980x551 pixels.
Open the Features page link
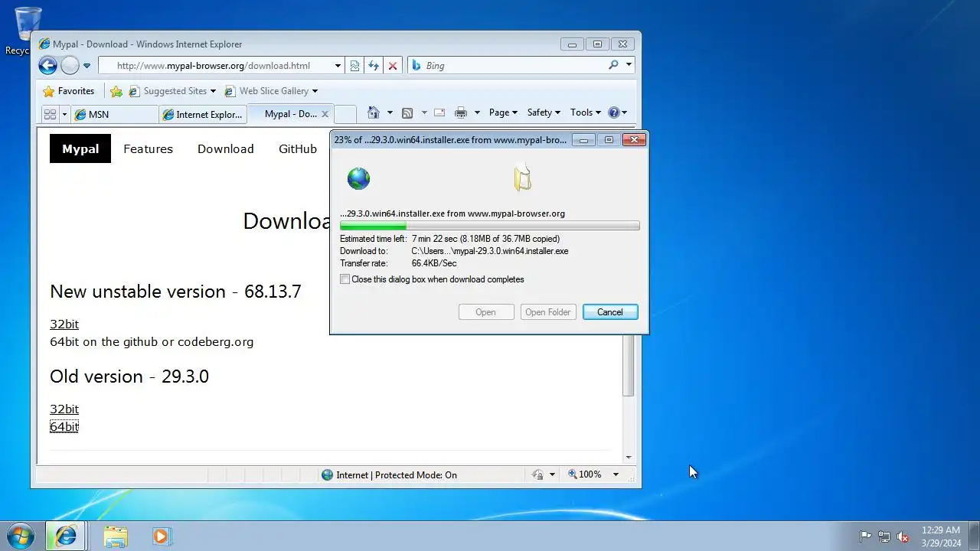(148, 148)
